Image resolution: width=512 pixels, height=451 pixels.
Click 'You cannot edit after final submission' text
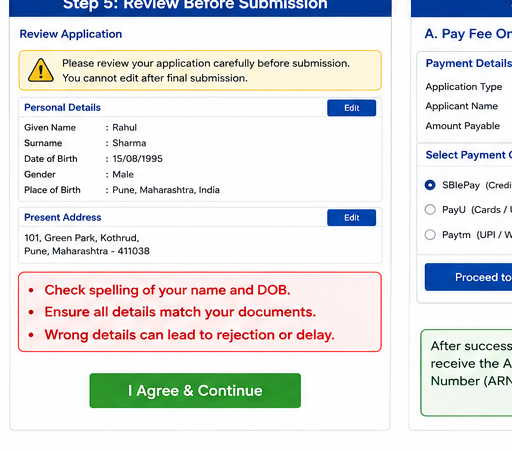(155, 78)
